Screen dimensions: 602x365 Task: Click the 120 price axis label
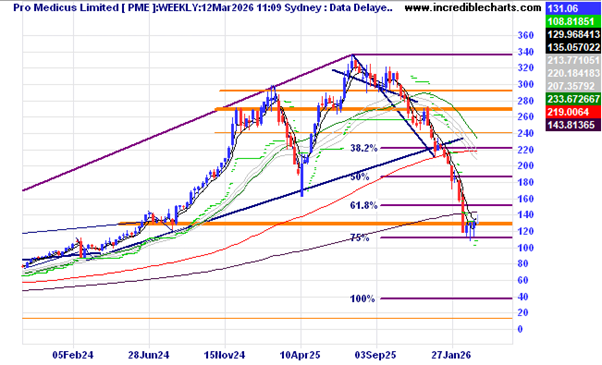coord(526,231)
